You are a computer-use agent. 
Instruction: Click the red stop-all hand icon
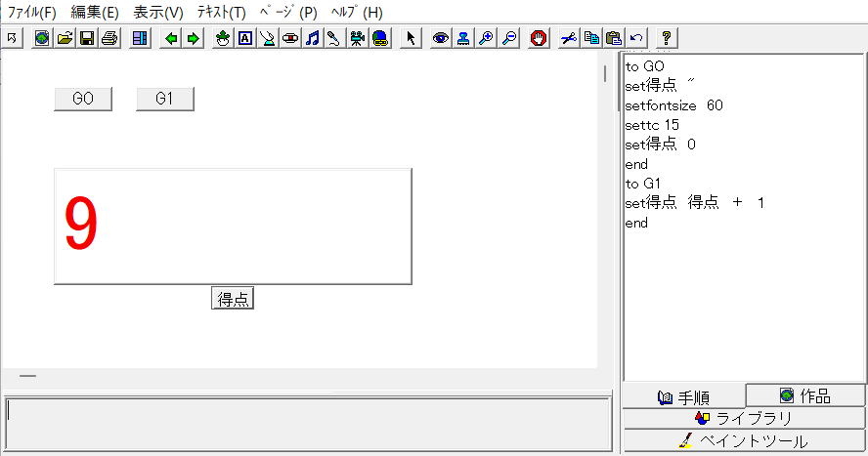[x=538, y=38]
